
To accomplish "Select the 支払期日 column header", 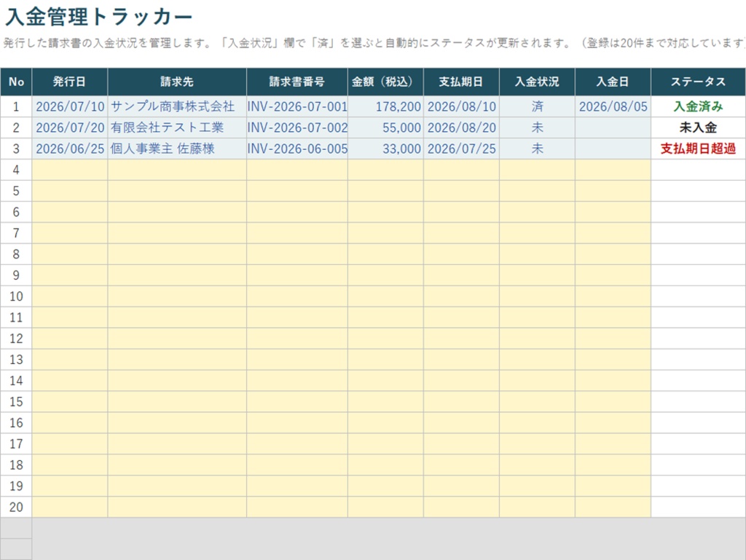I will click(x=461, y=82).
